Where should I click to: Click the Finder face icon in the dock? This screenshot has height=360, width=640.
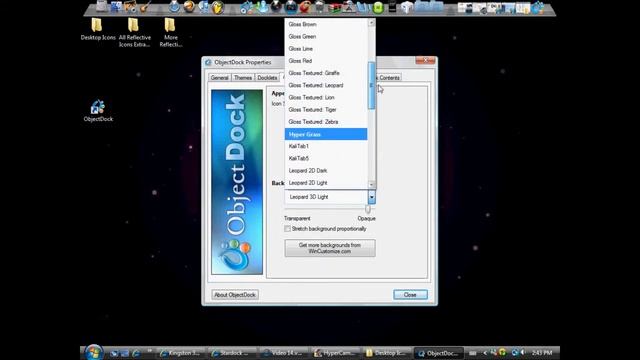(117, 7)
